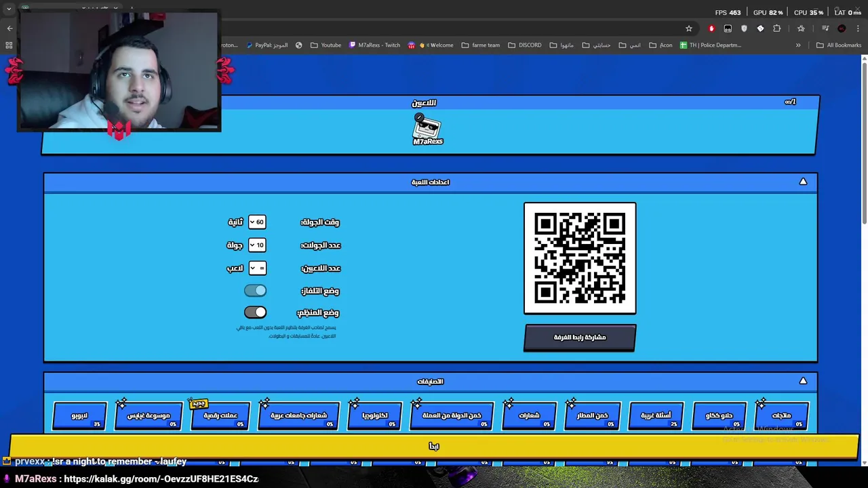The image size is (868, 488).
Task: Select the عملات رقمية category
Action: click(x=220, y=415)
